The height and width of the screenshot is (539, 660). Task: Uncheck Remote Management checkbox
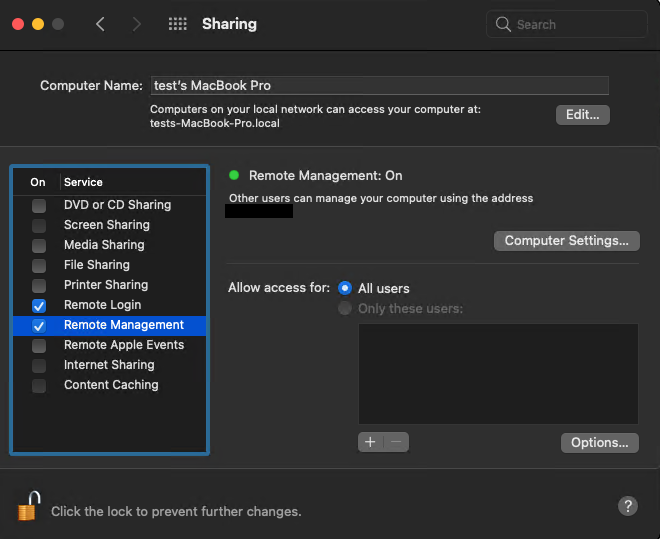pos(39,326)
